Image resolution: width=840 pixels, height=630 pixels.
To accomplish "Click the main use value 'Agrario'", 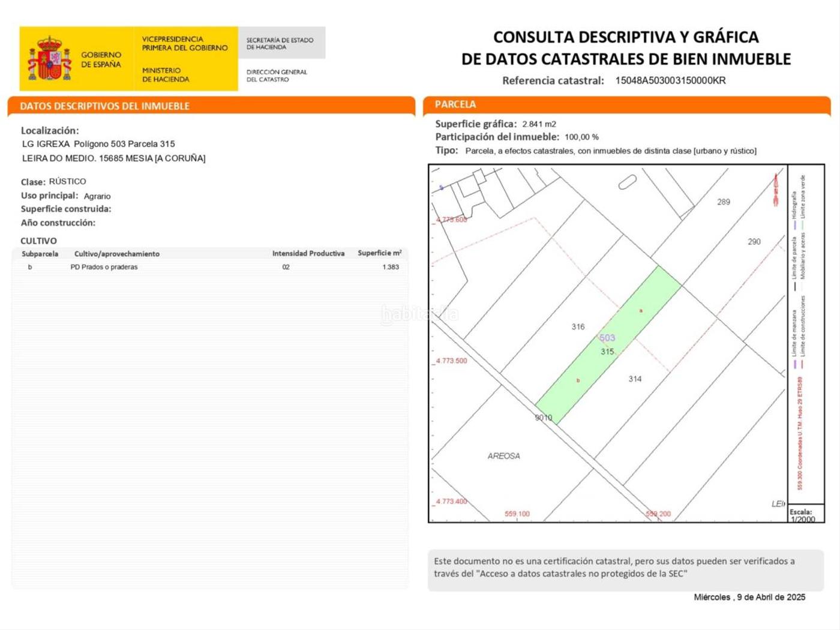I will tap(97, 196).
